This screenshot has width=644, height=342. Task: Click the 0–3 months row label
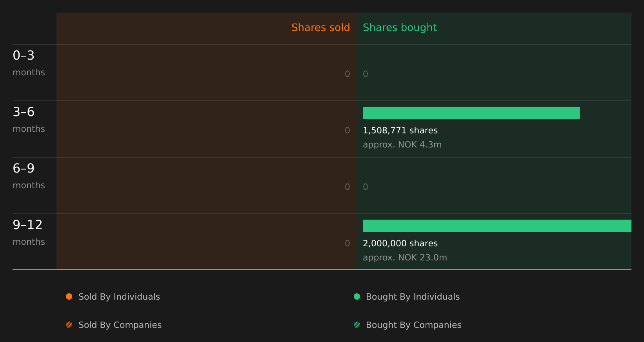pos(29,63)
